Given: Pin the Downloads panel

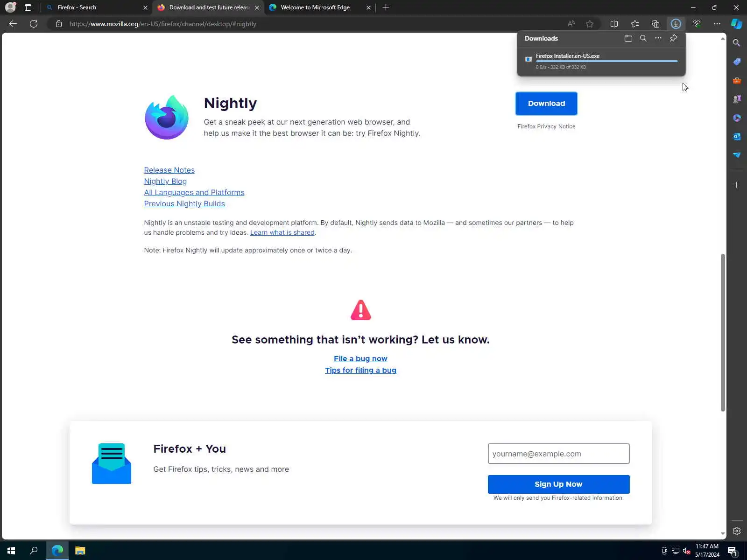Looking at the screenshot, I should tap(673, 38).
